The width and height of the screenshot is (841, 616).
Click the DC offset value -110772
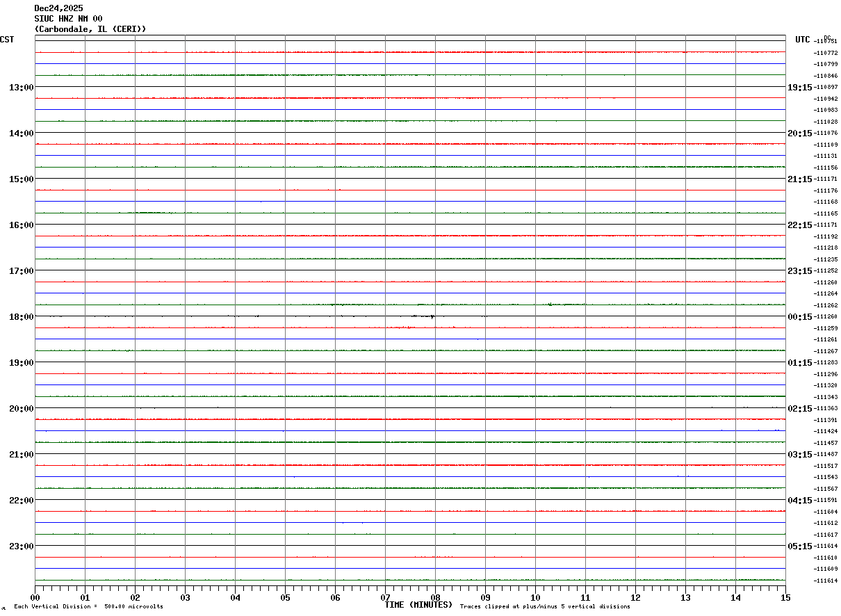(826, 54)
